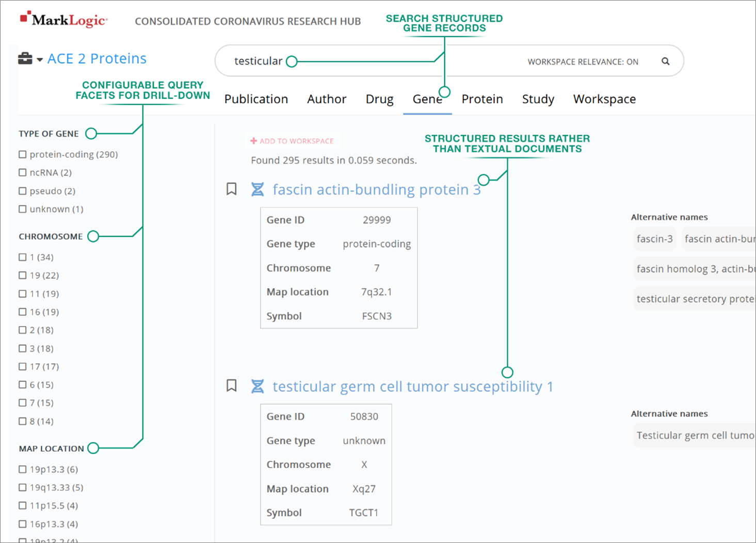This screenshot has width=756, height=543.
Task: Check the ncRNA facet checkbox
Action: point(22,172)
